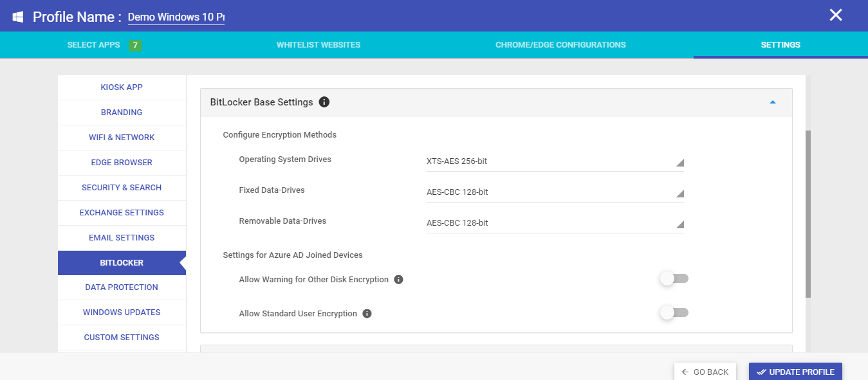This screenshot has height=380, width=868.
Task: Click the Update Profile button
Action: point(795,372)
